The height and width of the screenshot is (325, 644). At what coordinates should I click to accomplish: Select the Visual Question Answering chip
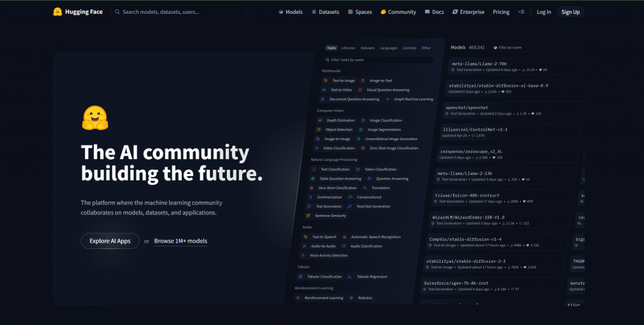coord(384,90)
